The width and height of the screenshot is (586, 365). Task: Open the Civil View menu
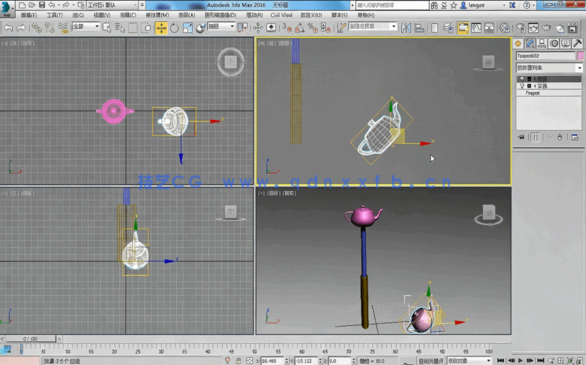[x=281, y=15]
